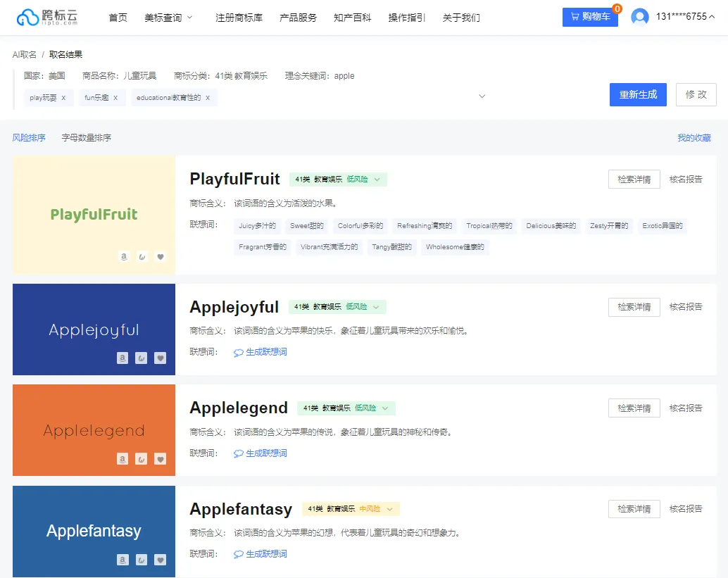Screen dimensions: 728x578
Task: Favorite Applejoyful with the heart icon
Action: 161,358
